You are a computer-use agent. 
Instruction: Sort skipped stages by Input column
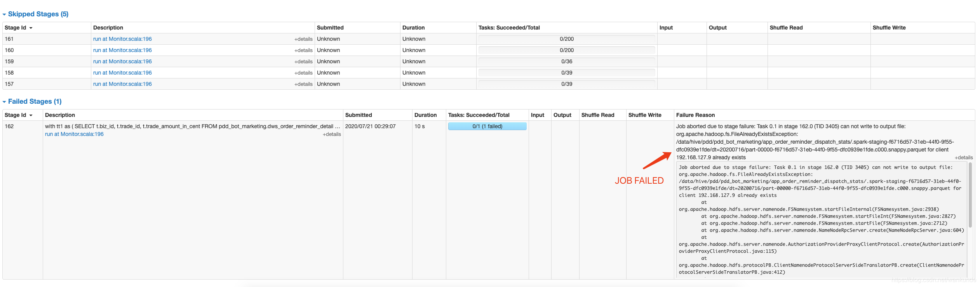pyautogui.click(x=666, y=28)
